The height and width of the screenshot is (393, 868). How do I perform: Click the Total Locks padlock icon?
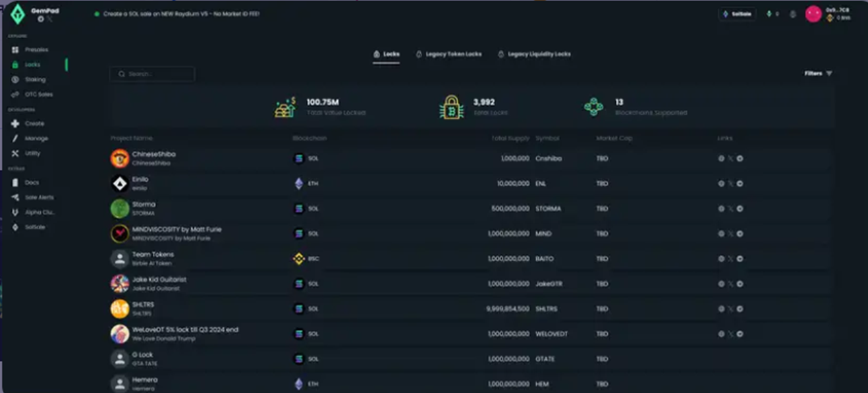coord(452,107)
